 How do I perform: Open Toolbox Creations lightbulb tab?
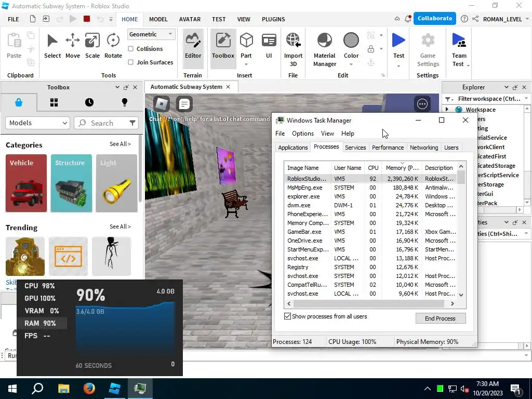coord(125,102)
